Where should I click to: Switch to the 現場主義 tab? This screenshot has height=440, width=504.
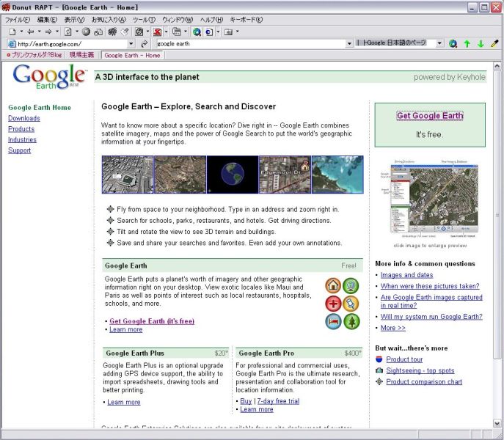pyautogui.click(x=81, y=55)
